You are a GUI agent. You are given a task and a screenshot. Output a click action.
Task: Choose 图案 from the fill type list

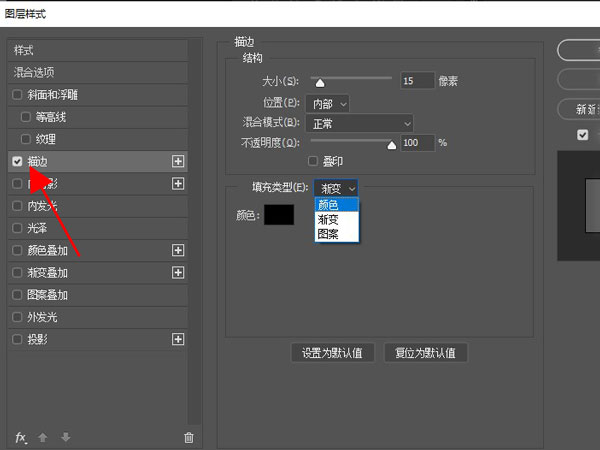pyautogui.click(x=336, y=234)
